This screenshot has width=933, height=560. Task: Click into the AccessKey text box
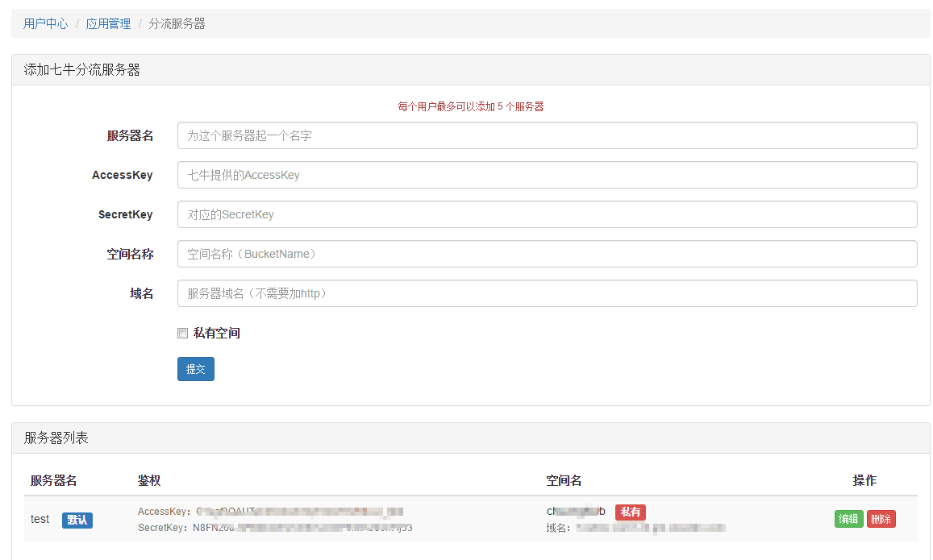547,175
